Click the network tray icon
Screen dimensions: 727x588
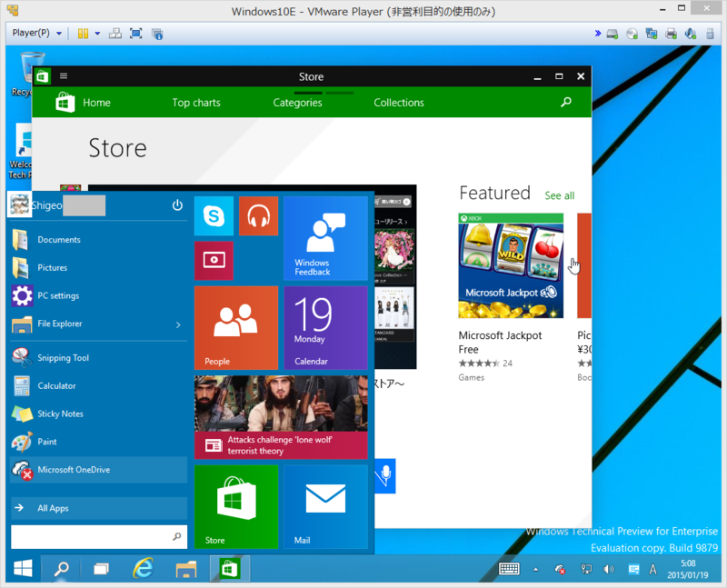click(586, 569)
